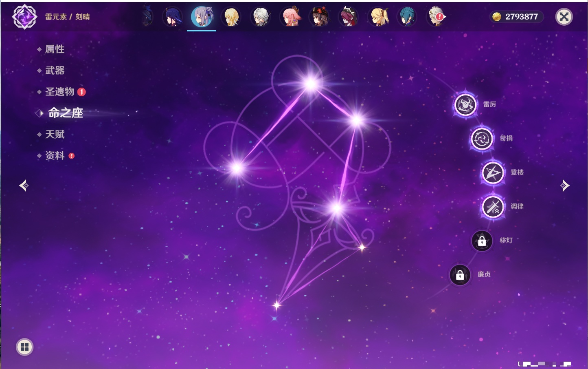Select the locked 移灯 constellation node
The height and width of the screenshot is (369, 588).
coord(482,241)
